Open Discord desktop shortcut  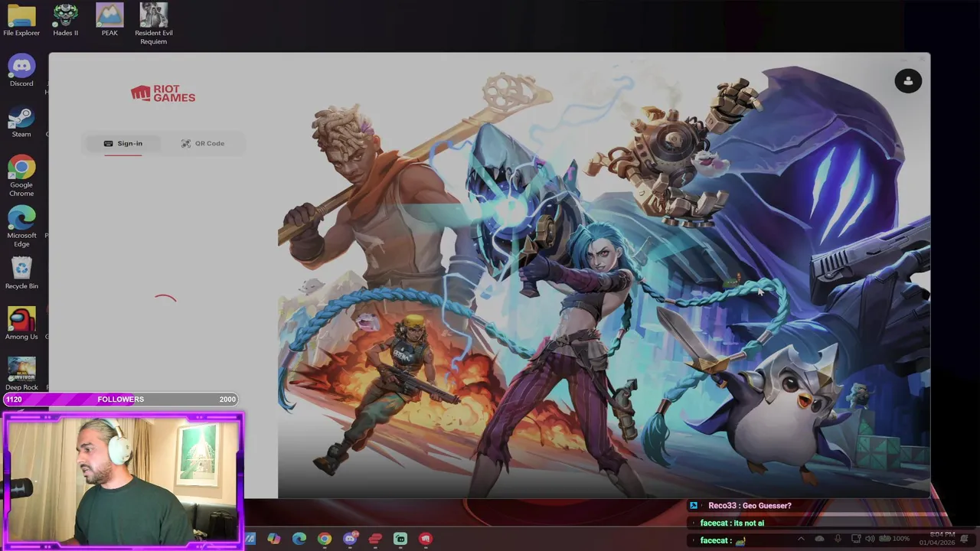coord(21,71)
